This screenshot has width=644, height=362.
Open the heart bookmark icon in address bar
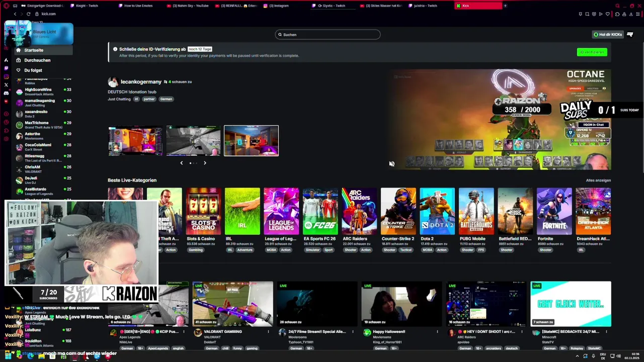(608, 14)
